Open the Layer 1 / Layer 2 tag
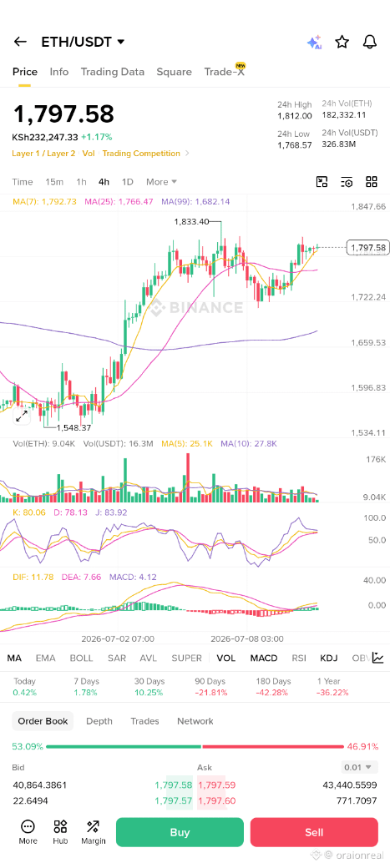The image size is (390, 868). tap(43, 154)
